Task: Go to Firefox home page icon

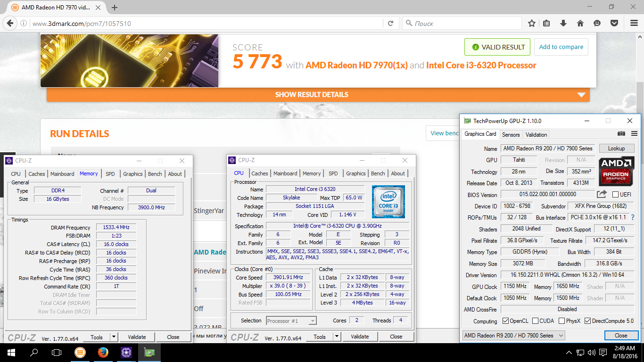Action: point(580,23)
